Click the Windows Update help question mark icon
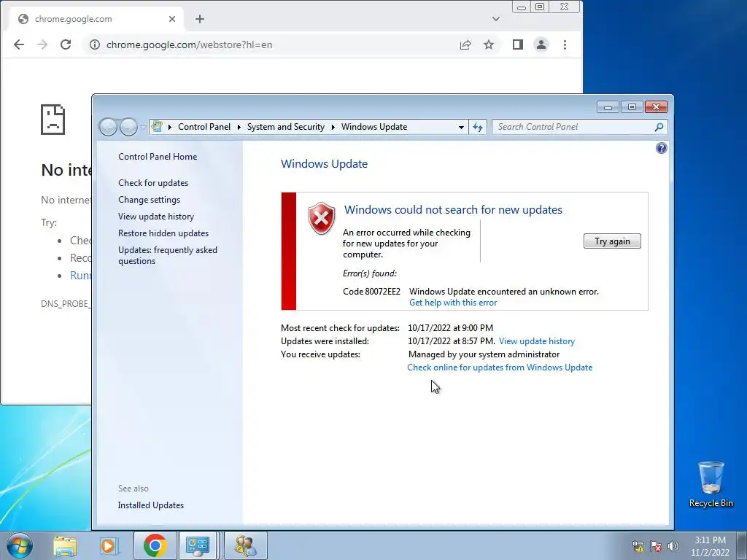747x560 pixels. (x=661, y=148)
